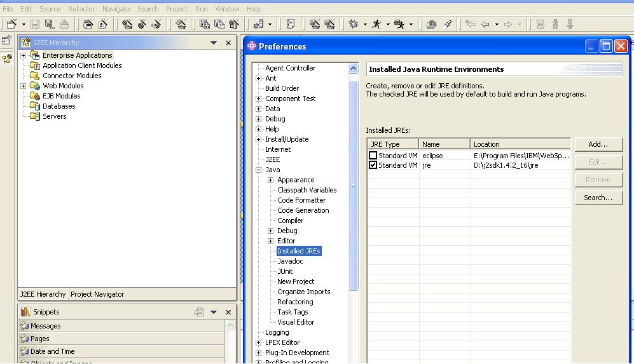Screen dimensions: 634x364
Task: Select the Classpath Variables preference item
Action: (307, 190)
